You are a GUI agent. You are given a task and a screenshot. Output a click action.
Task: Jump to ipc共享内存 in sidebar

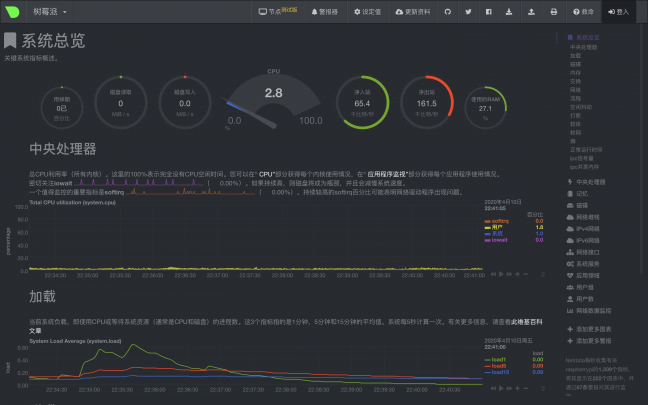coord(584,167)
